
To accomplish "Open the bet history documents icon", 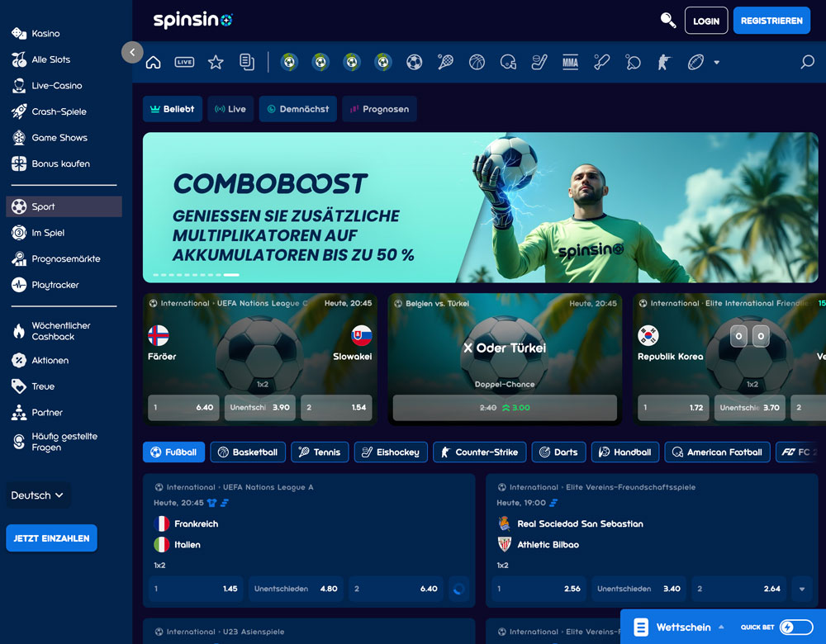I will pyautogui.click(x=246, y=62).
